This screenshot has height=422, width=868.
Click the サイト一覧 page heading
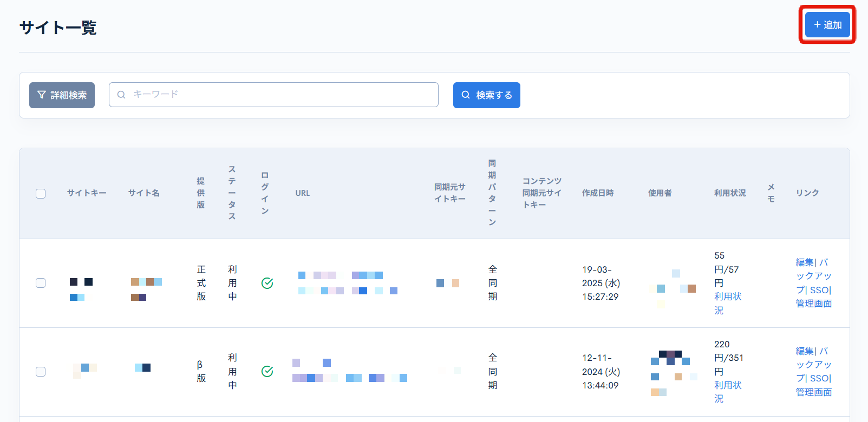(x=58, y=28)
